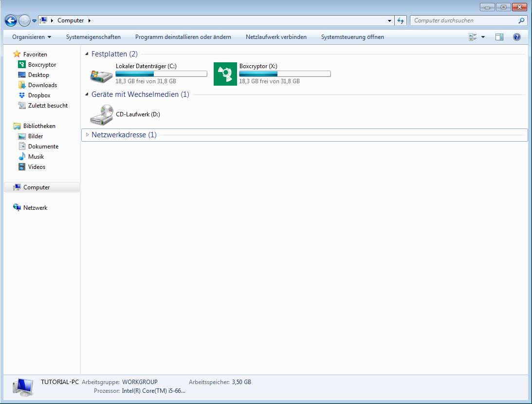This screenshot has width=532, height=404.
Task: Click the C: drive capacity bar
Action: pyautogui.click(x=161, y=73)
